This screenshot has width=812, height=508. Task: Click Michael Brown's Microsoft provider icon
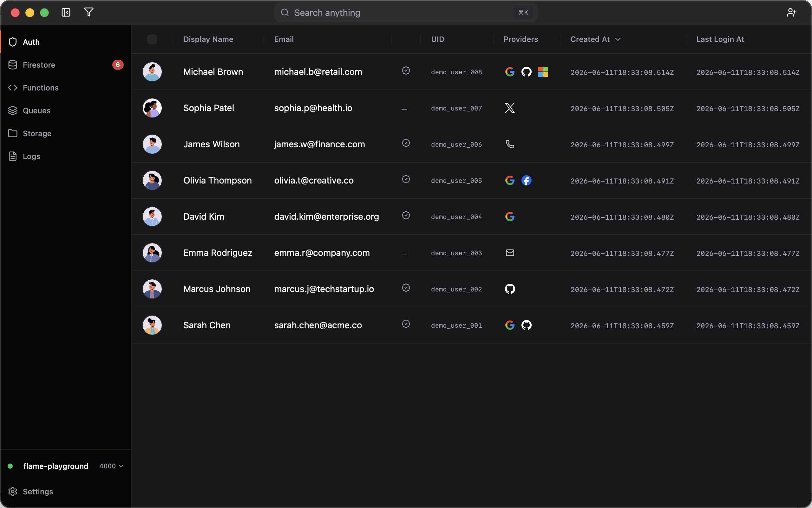543,71
